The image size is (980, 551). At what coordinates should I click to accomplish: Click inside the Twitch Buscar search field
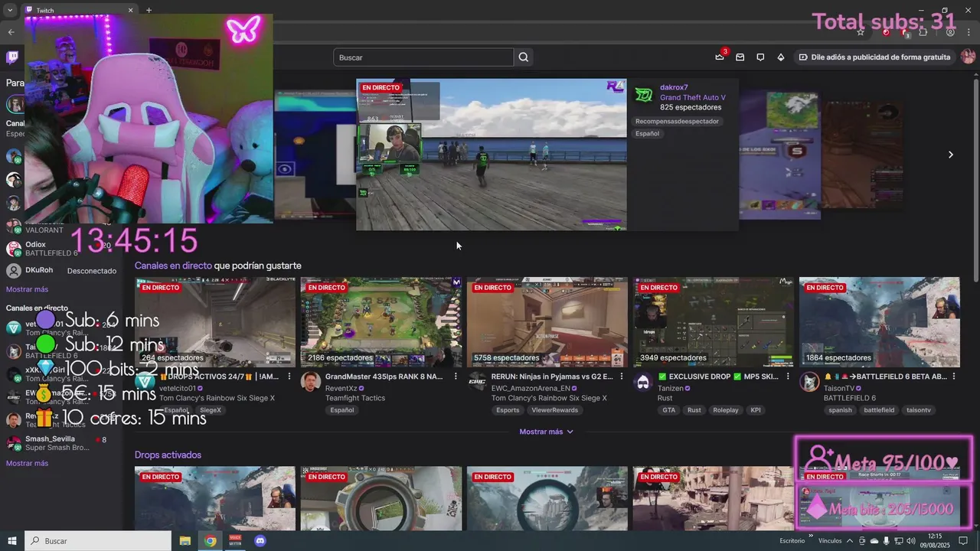pyautogui.click(x=423, y=57)
